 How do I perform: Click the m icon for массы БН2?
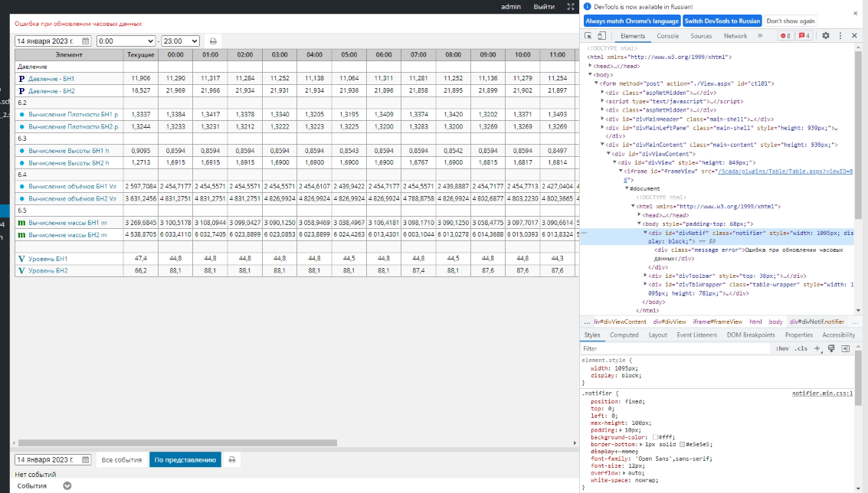(21, 234)
